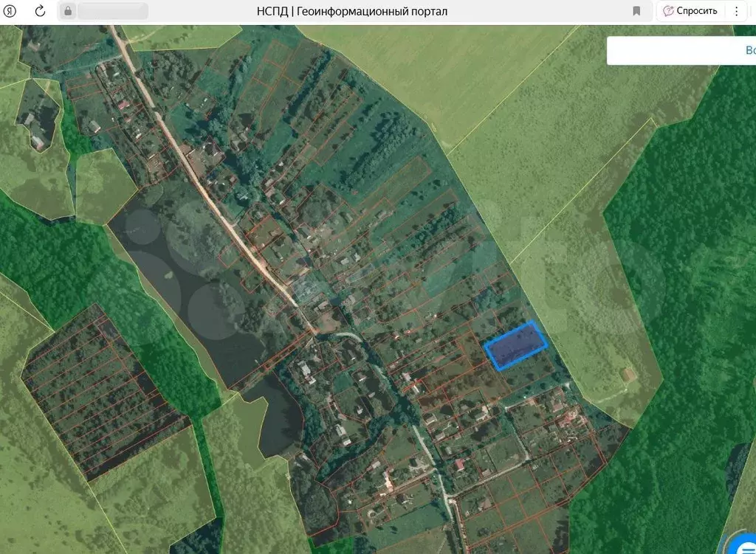Click the Yandex browser logo icon

coord(10,11)
